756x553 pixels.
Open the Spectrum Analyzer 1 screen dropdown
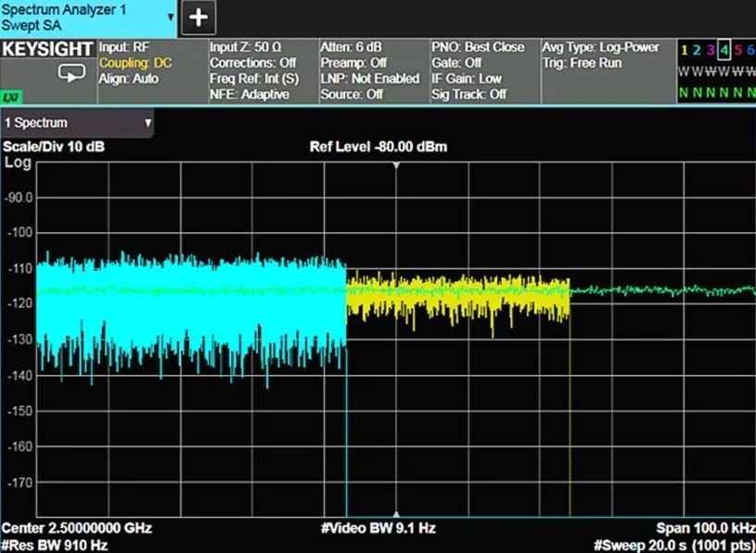click(x=170, y=17)
